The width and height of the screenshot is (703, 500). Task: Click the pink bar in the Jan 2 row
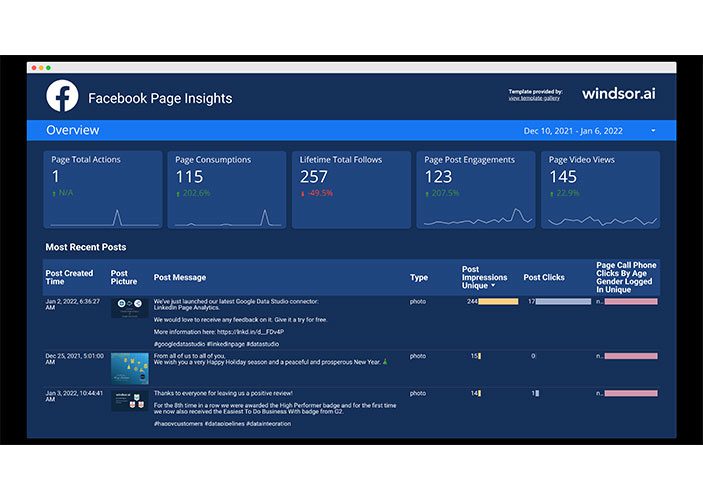[x=631, y=301]
